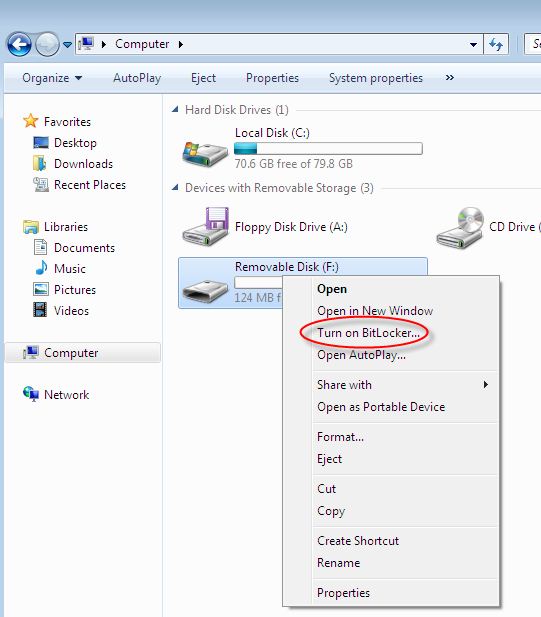
Task: Select the CD Drive label
Action: pos(515,227)
